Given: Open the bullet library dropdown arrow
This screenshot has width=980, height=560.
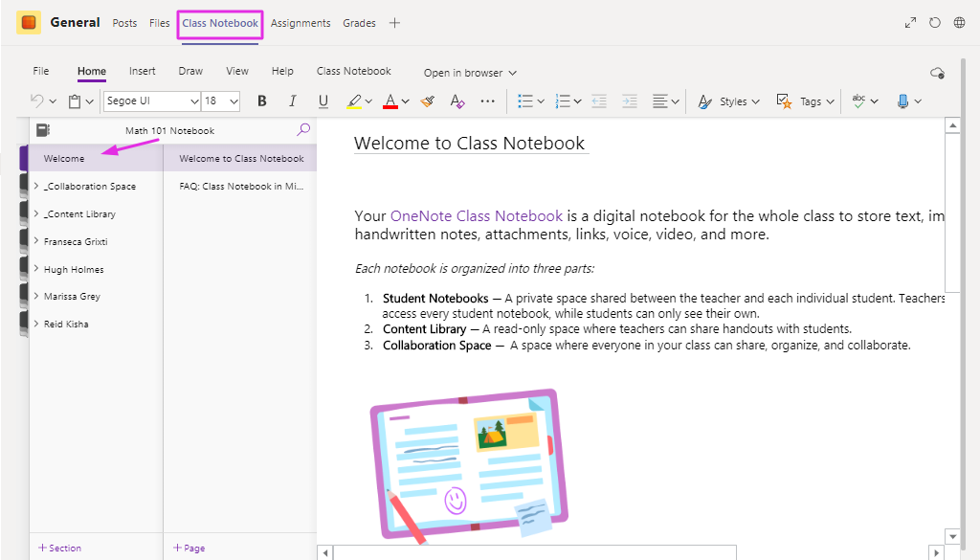Looking at the screenshot, I should click(x=541, y=101).
